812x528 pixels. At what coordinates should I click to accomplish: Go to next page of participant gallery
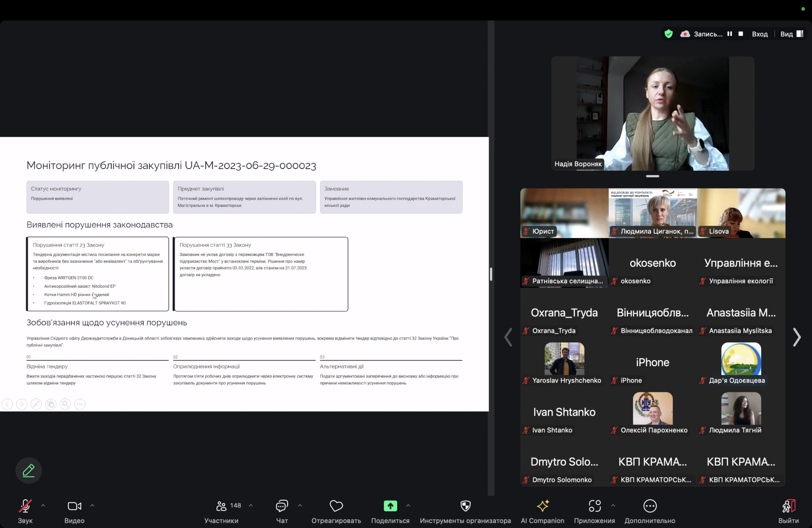click(797, 337)
